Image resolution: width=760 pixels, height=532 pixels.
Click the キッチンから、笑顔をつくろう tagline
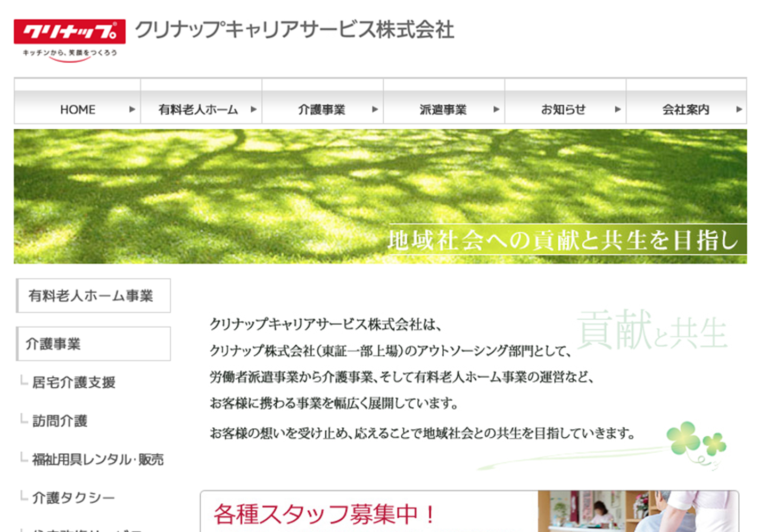tap(70, 53)
